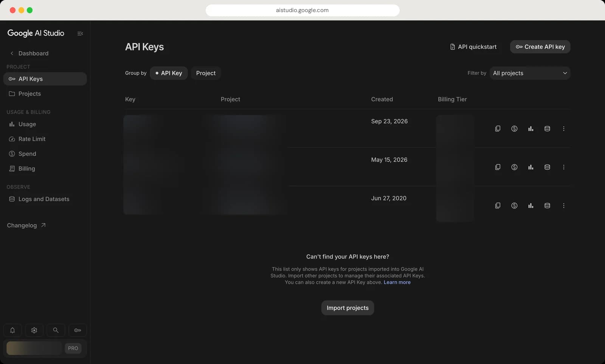Open spend for the Jun 27, 2020 key
The width and height of the screenshot is (605, 364).
514,206
